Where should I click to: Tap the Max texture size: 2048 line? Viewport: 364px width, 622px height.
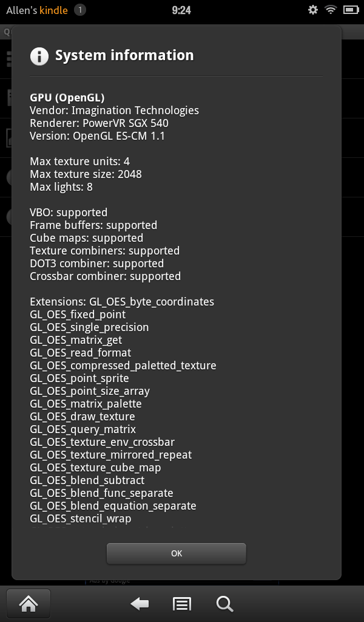click(x=86, y=174)
